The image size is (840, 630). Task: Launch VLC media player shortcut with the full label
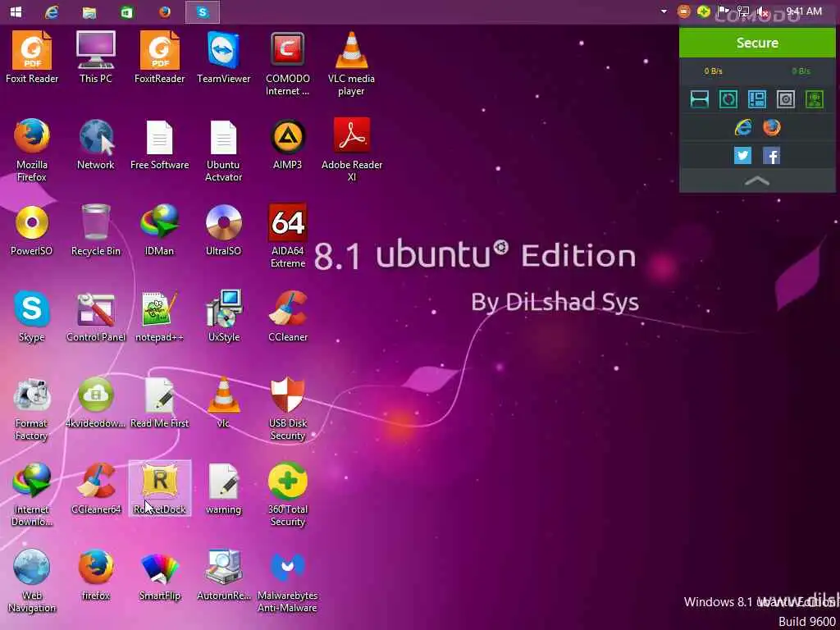(x=351, y=64)
